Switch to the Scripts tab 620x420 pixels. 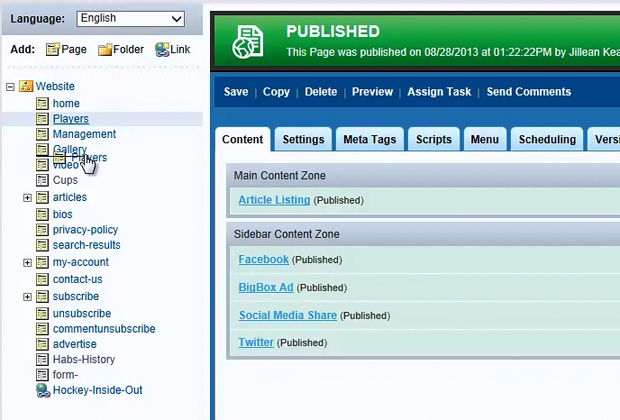pos(434,139)
